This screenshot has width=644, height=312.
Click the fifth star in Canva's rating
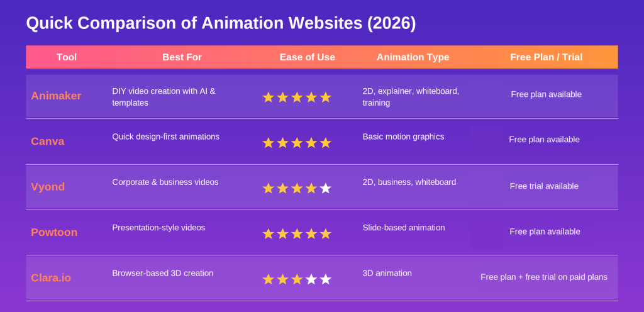pos(325,143)
